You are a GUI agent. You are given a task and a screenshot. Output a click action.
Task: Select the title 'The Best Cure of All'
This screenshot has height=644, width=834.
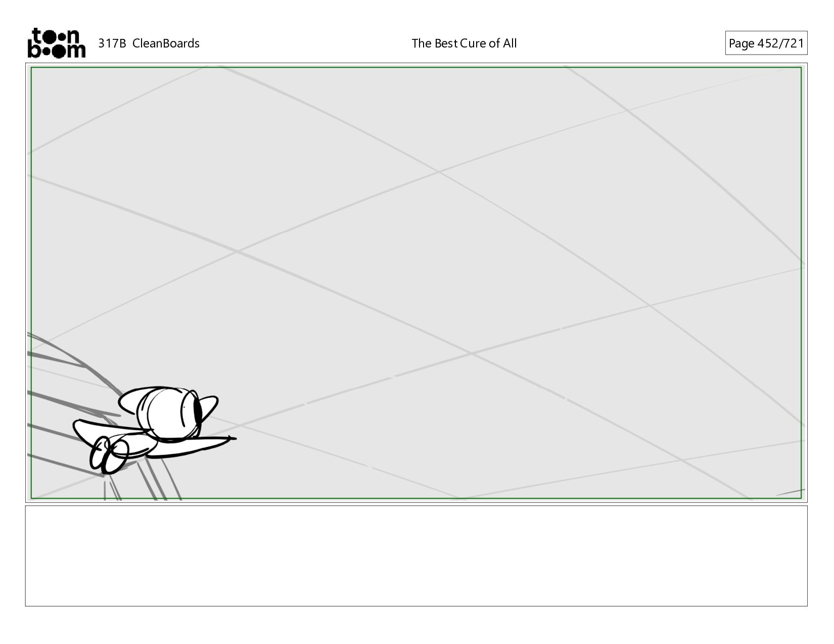point(464,43)
